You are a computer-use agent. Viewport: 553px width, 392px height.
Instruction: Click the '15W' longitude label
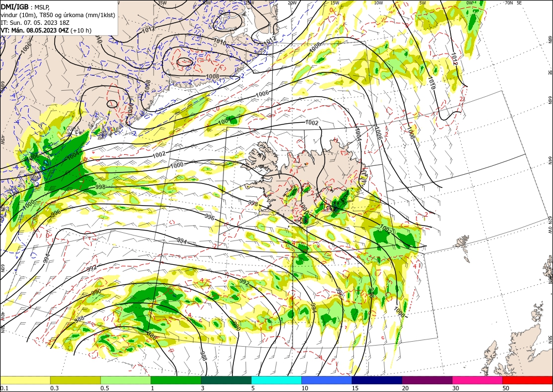335,3
